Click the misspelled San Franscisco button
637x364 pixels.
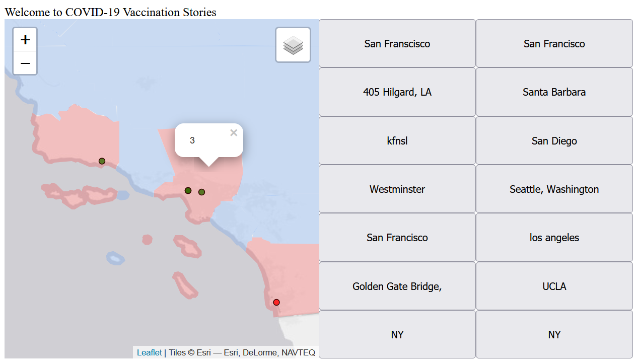click(x=397, y=44)
